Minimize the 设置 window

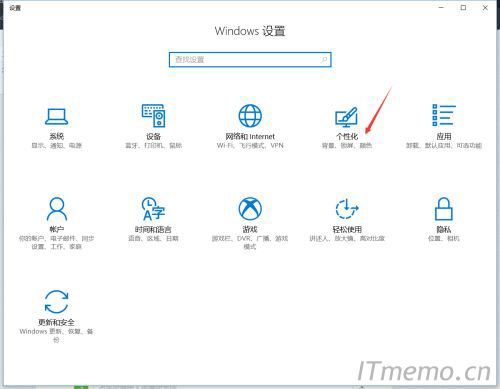(441, 8)
